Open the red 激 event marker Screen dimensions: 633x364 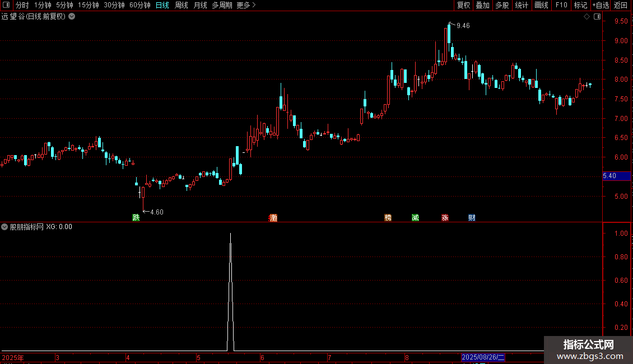point(273,217)
